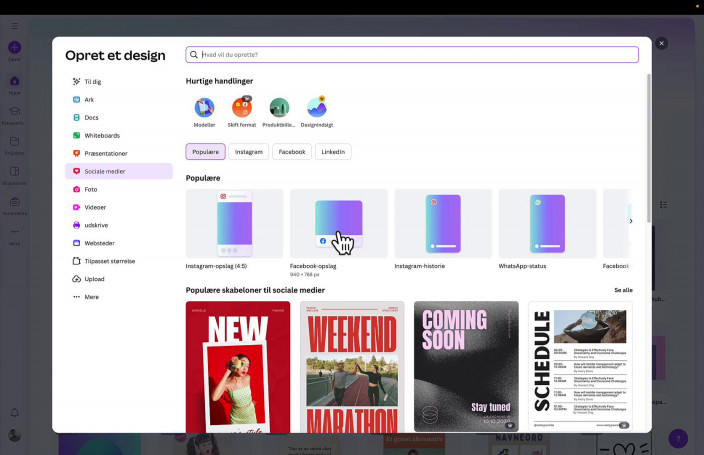
Task: Click the Se alle link
Action: click(x=622, y=290)
